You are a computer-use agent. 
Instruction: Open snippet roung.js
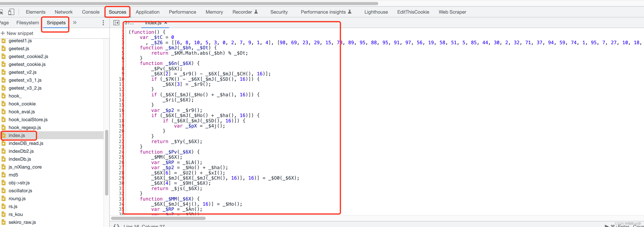17,199
